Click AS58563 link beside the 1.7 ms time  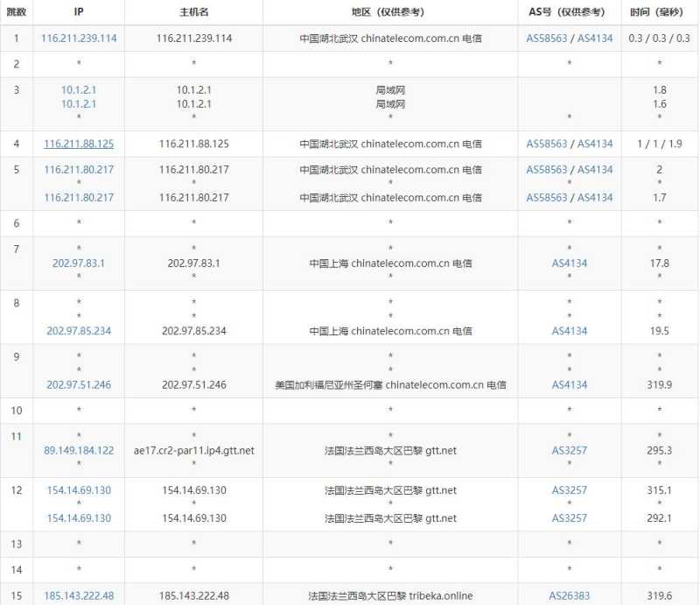coord(546,198)
